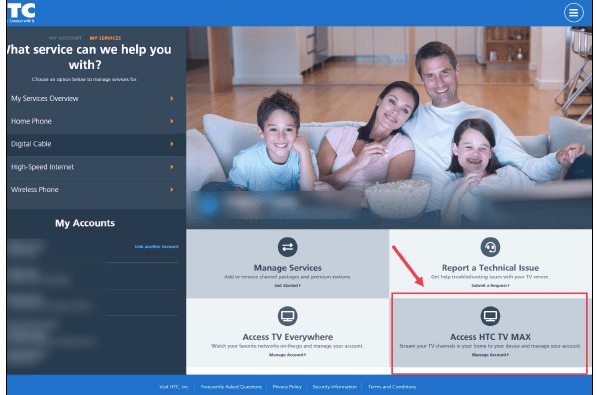Click Manage Account under Access TV Everywhere

coord(287,355)
